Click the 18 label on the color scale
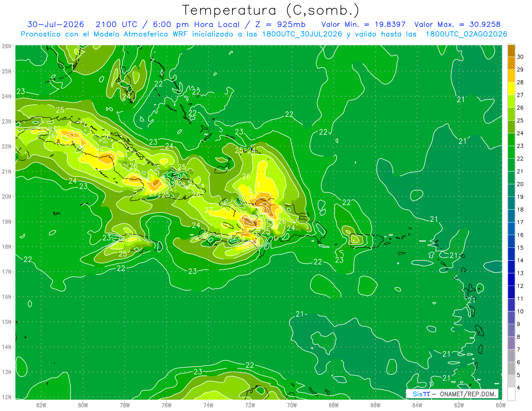The width and height of the screenshot is (532, 411). [520, 209]
